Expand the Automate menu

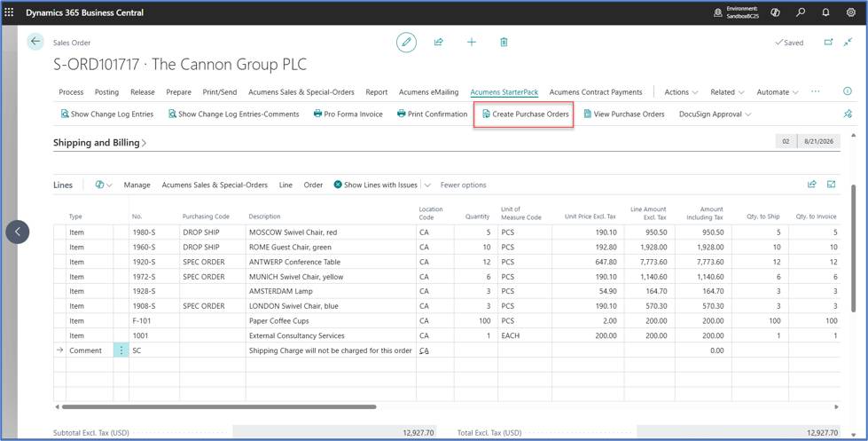point(778,92)
